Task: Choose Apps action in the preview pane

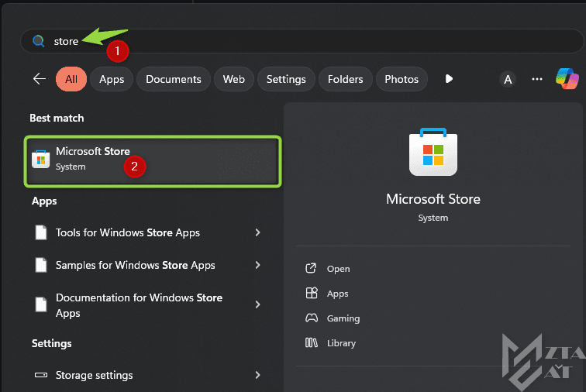Action: (337, 294)
